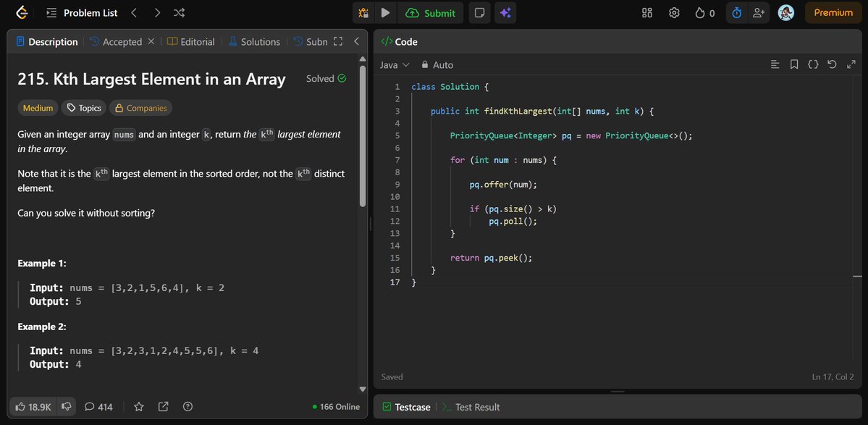868x425 pixels.
Task: Start the timer stopwatch icon
Action: [737, 13]
